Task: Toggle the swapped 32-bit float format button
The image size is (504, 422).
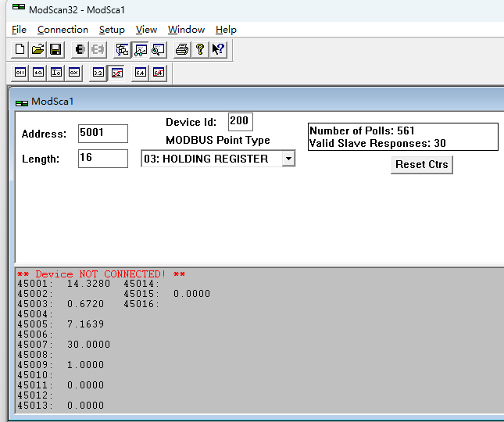Action: (116, 73)
